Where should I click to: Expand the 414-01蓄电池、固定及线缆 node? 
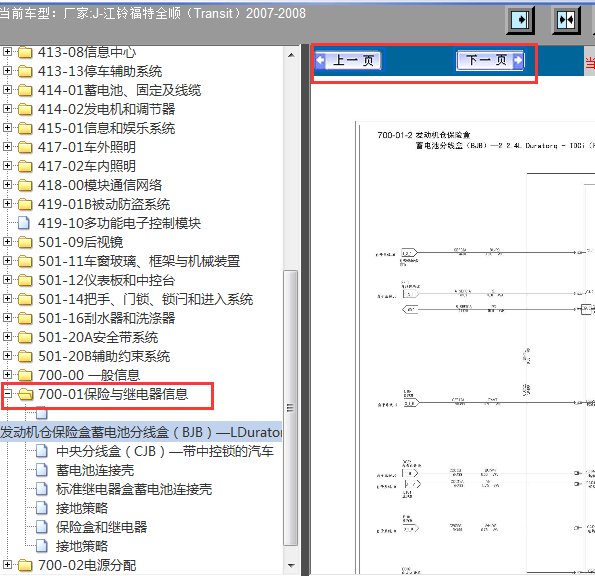click(x=7, y=90)
